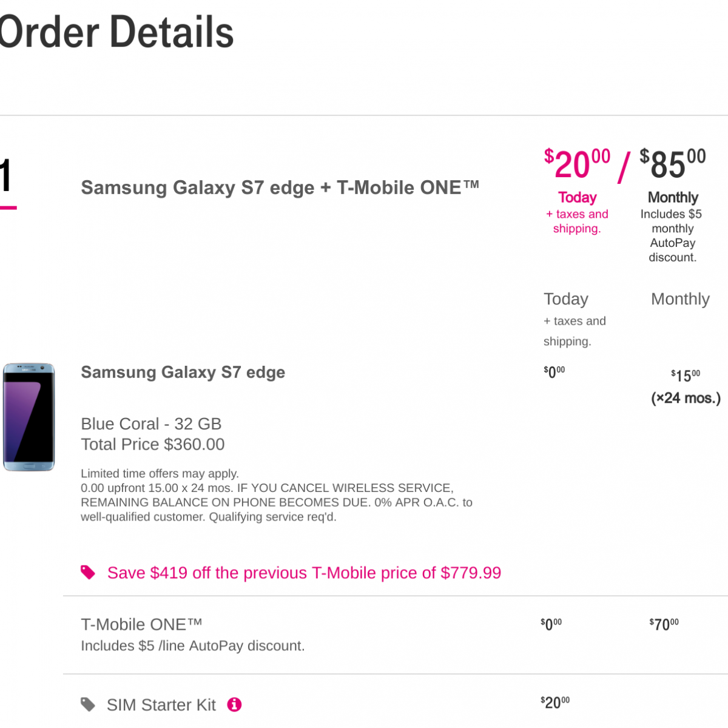Click the $20.00 Today total price
728x728 pixels.
coord(577,165)
